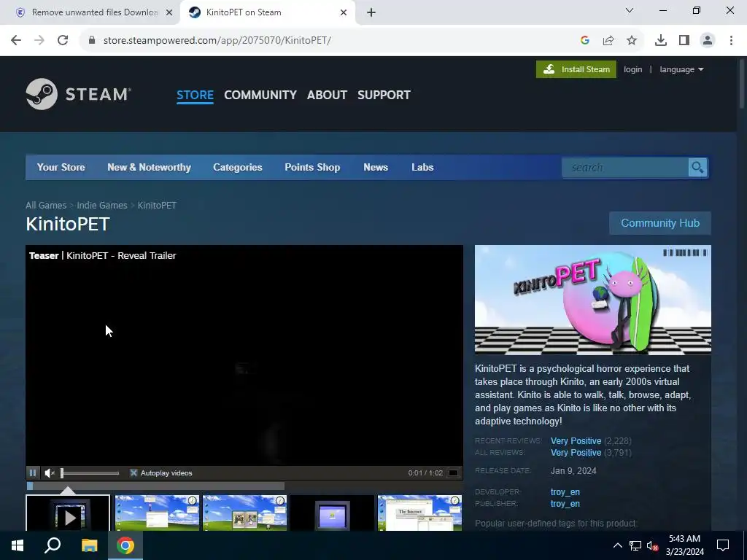Click the publisher troy_en link
The height and width of the screenshot is (560, 747).
click(565, 503)
